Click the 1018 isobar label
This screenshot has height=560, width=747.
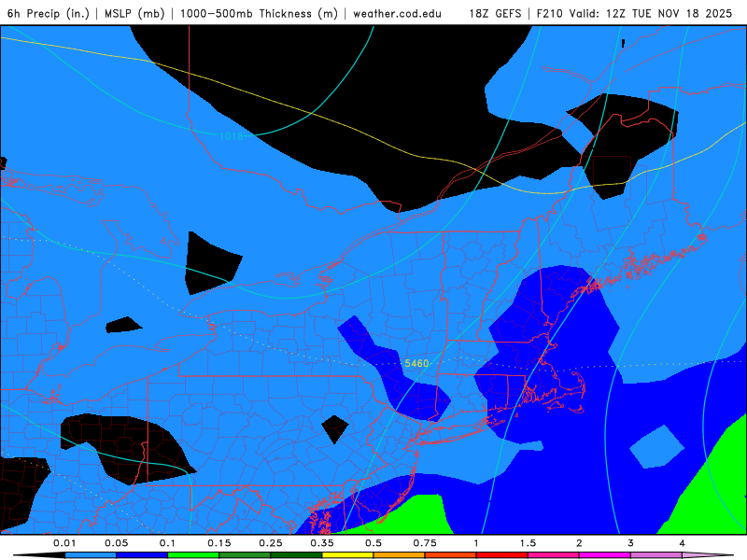click(x=232, y=136)
